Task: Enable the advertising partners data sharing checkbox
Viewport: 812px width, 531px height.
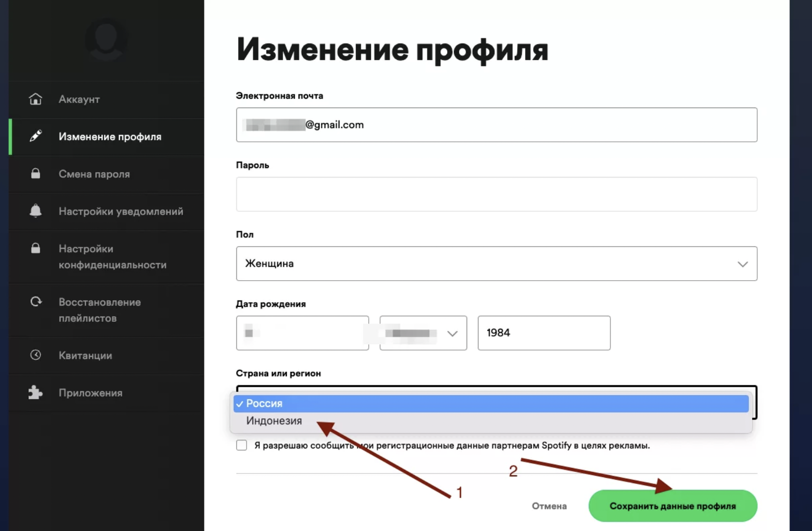Action: 242,445
